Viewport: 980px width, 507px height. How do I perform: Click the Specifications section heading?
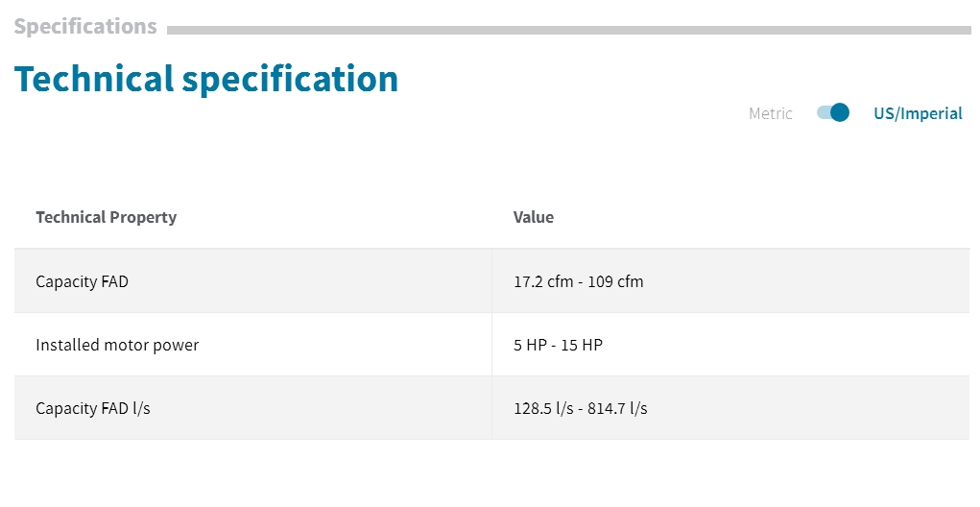pyautogui.click(x=85, y=26)
